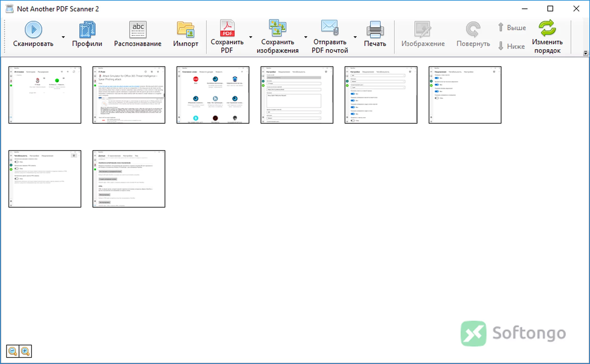Select the first scanned page thumbnail
The height and width of the screenshot is (364, 590).
coord(45,95)
